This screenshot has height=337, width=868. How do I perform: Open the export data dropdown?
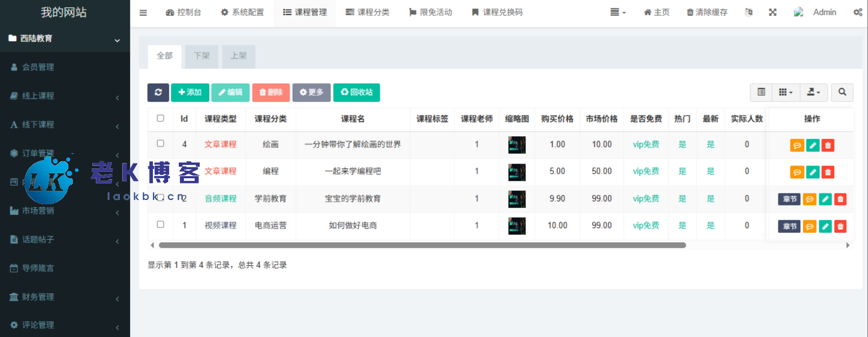click(x=813, y=92)
